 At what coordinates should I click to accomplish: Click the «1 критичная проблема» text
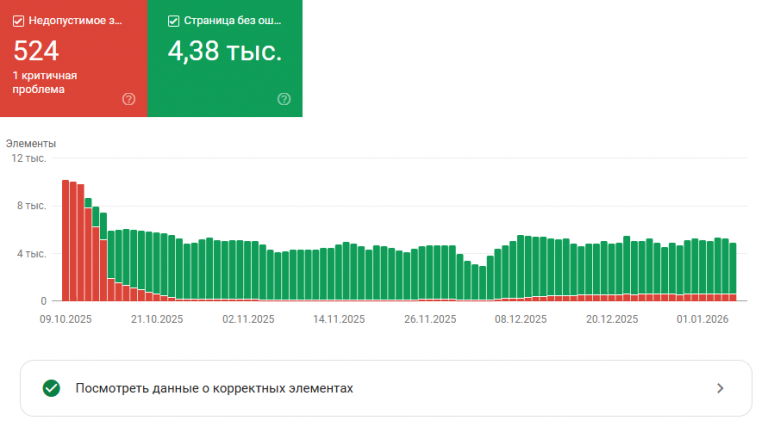[x=45, y=82]
